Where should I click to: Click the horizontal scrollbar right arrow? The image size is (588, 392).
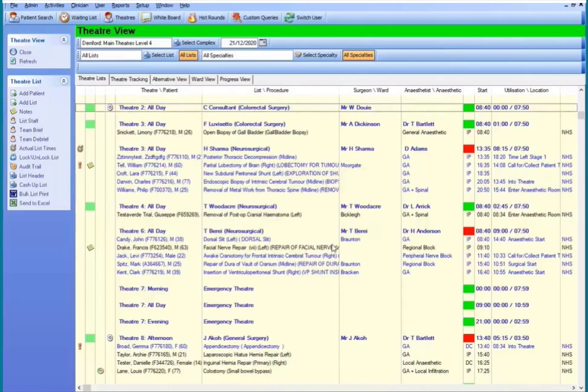573,388
